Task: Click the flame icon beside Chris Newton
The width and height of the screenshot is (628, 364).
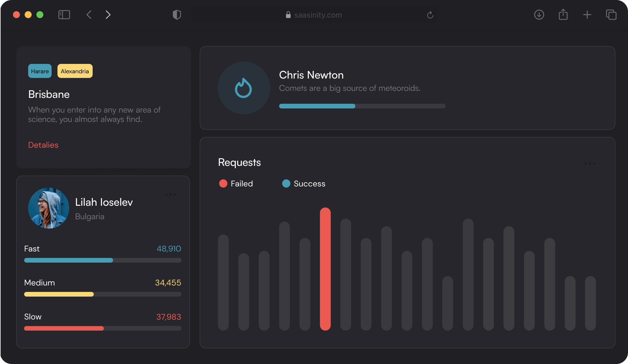Action: (x=243, y=88)
